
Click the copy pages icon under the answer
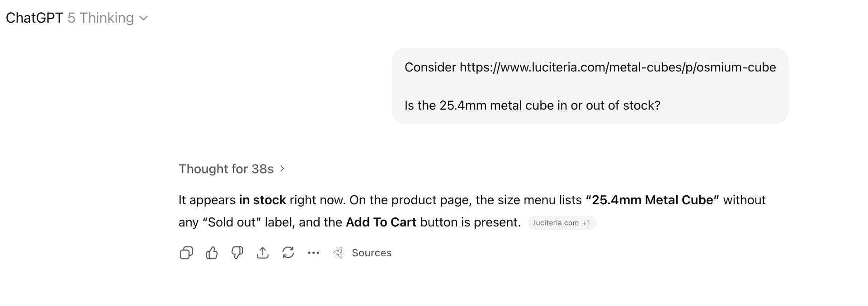(186, 253)
